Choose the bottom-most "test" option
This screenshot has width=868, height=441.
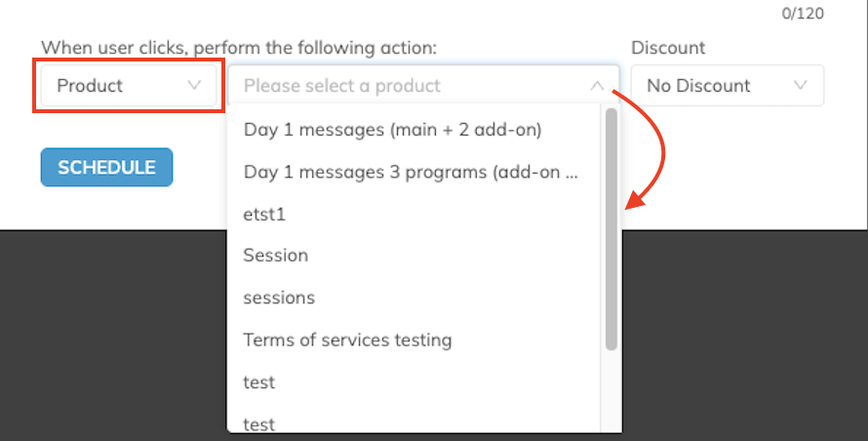(x=259, y=423)
